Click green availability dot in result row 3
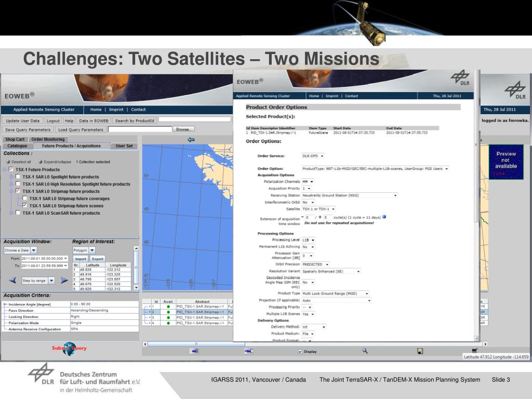532x399 pixels. [168, 317]
